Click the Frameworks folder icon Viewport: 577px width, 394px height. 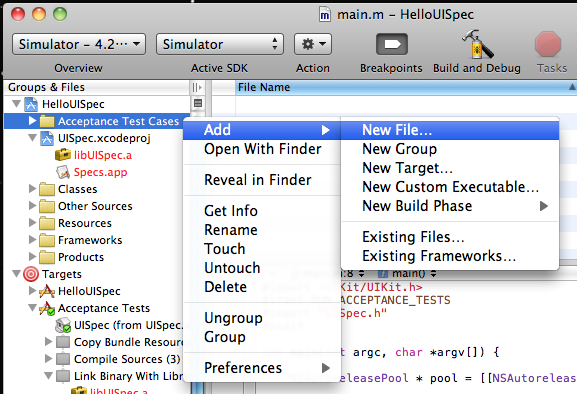pos(47,240)
